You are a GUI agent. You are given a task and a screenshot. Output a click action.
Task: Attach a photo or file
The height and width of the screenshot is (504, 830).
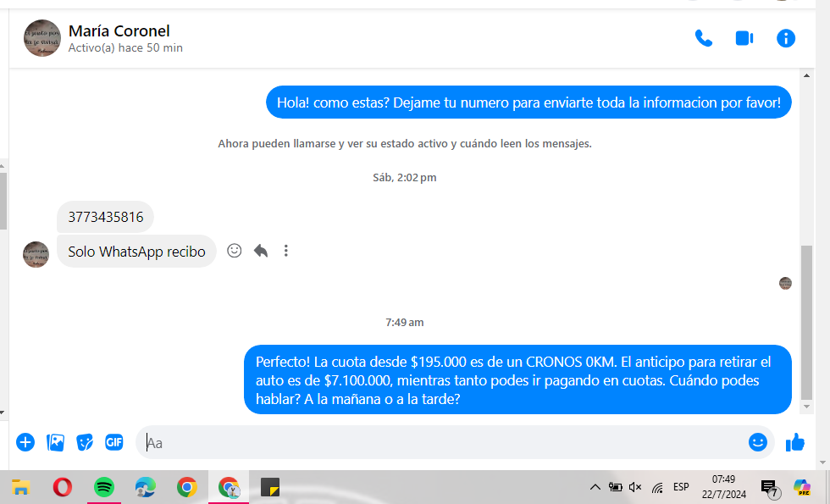tap(56, 442)
